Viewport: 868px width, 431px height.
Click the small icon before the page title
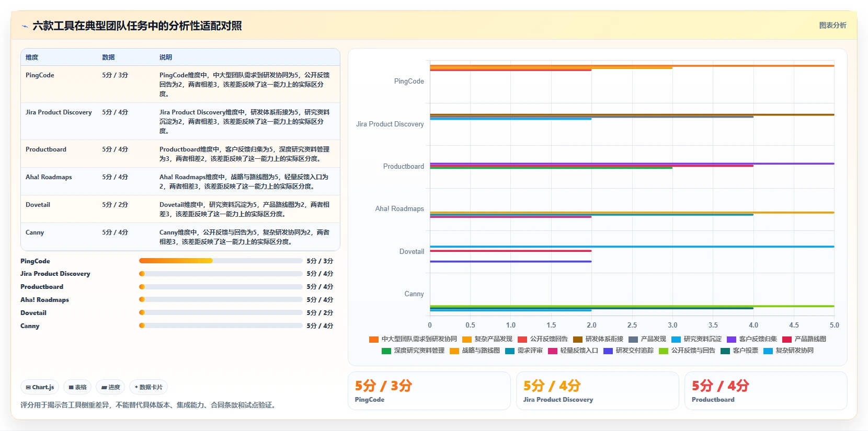[25, 26]
